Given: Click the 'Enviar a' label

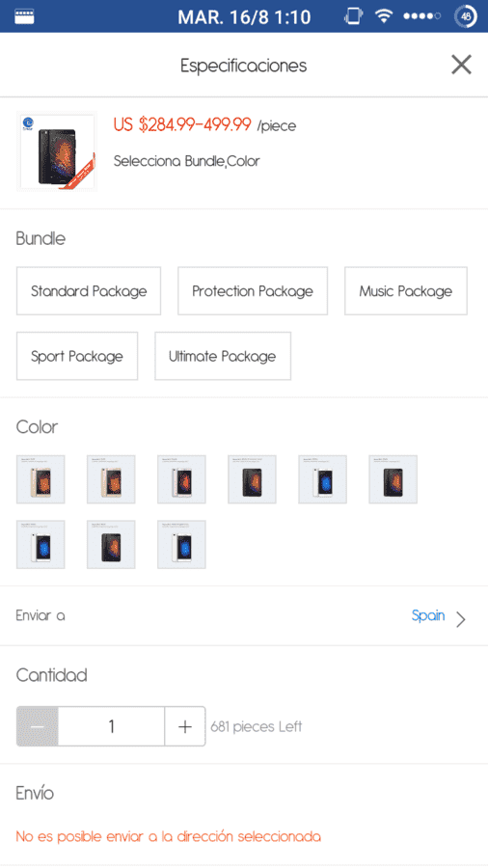Looking at the screenshot, I should click(41, 615).
